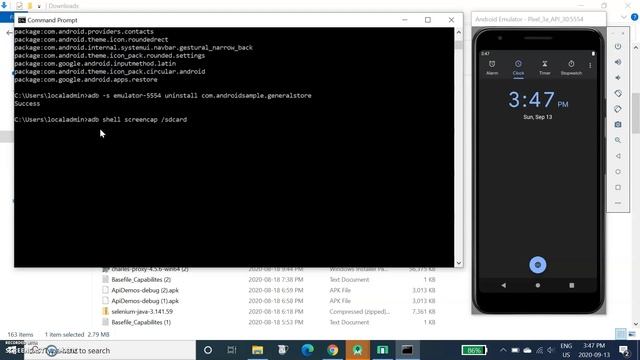The height and width of the screenshot is (360, 640).
Task: Select the selenium-java-3.141.59 zip file
Action: tap(142, 311)
